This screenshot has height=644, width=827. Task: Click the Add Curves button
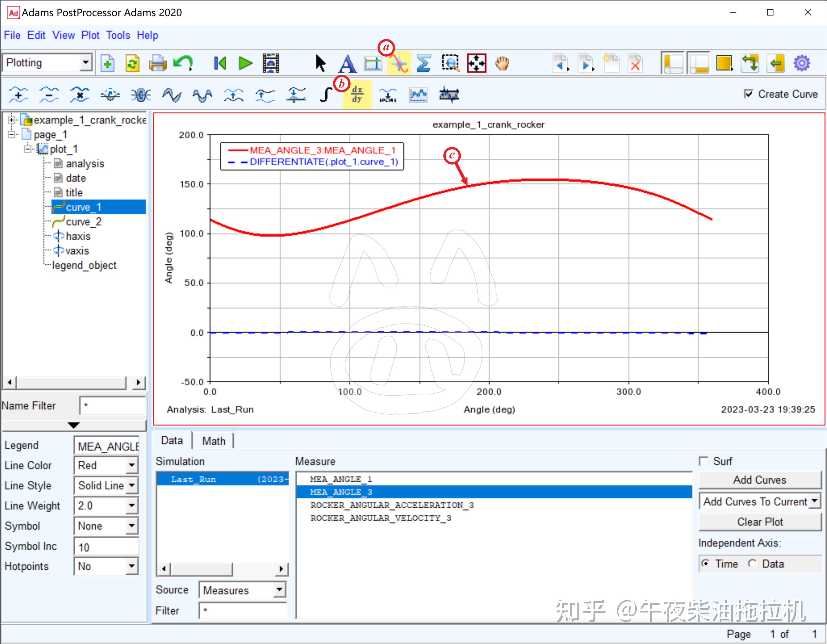pyautogui.click(x=760, y=480)
